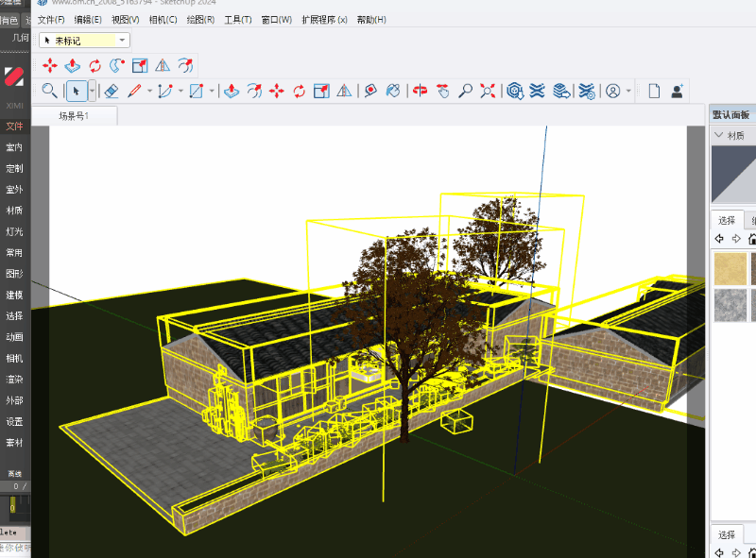Image resolution: width=756 pixels, height=558 pixels.
Task: Select the Eraser tool in main toolbar
Action: [111, 91]
